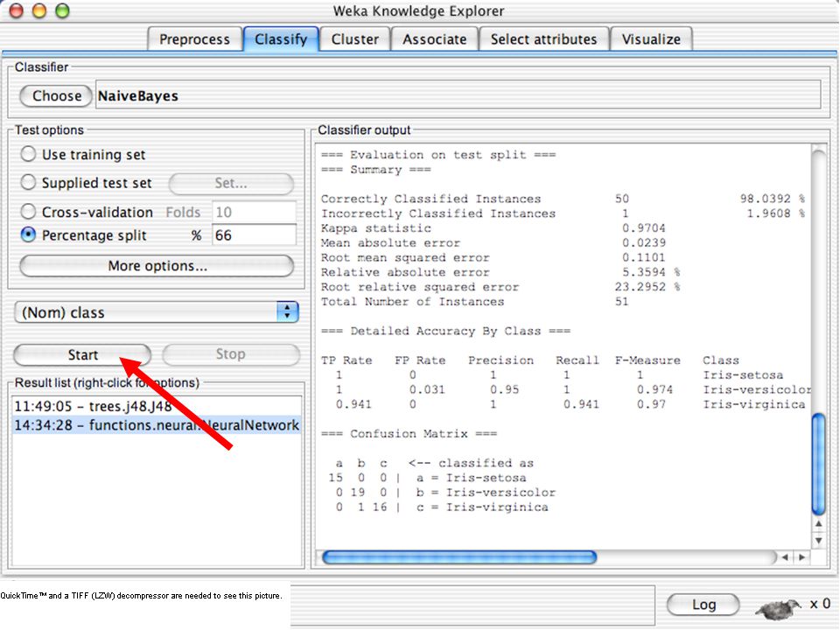This screenshot has width=840, height=630.
Task: Click the "Evaluation on test split" heading
Action: coord(438,155)
